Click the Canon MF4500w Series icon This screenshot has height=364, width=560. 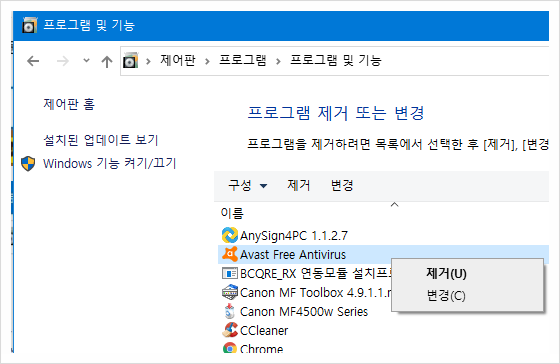(230, 311)
